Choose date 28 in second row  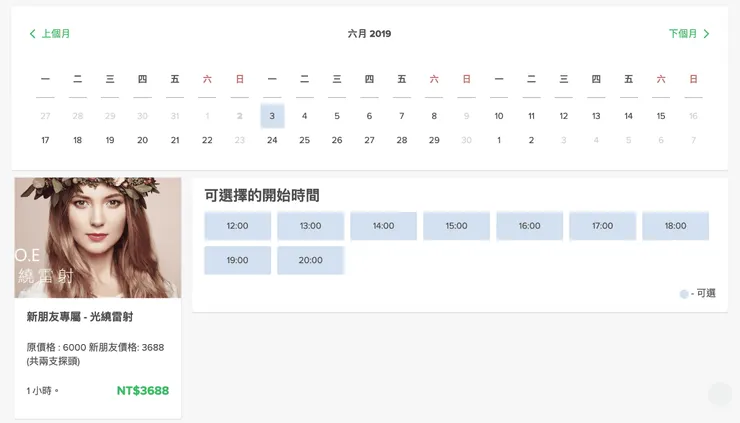pos(402,140)
